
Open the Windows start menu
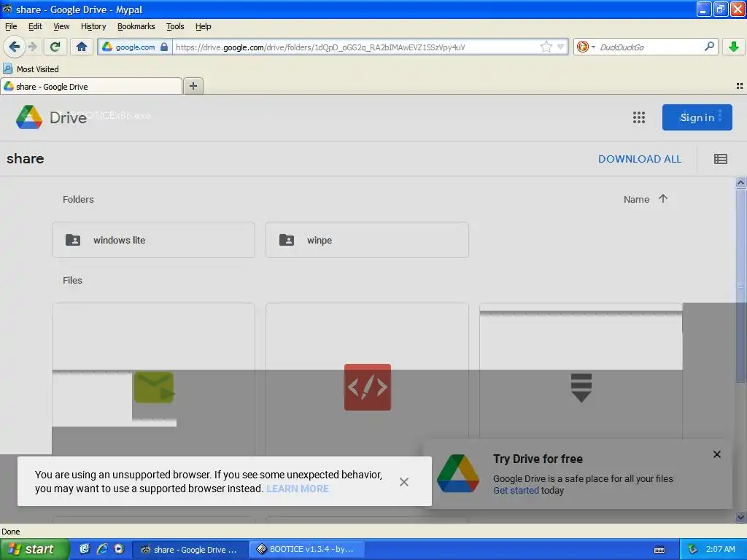click(x=34, y=549)
